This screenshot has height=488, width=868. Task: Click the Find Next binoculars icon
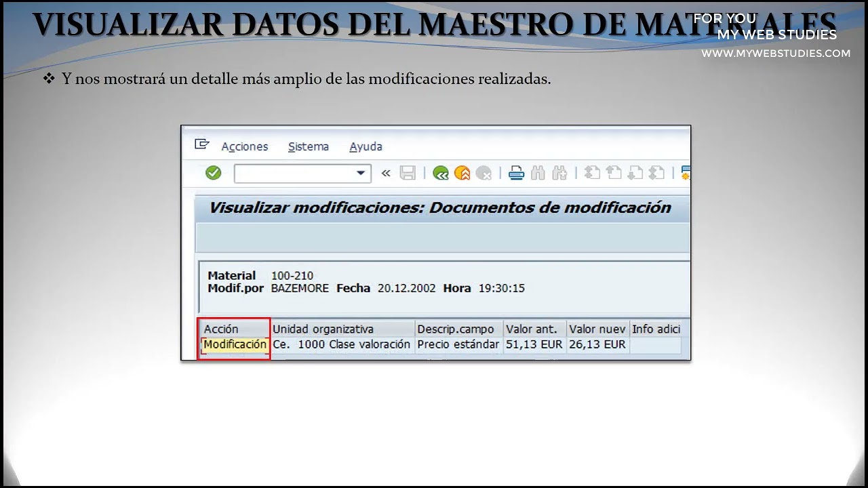(559, 174)
